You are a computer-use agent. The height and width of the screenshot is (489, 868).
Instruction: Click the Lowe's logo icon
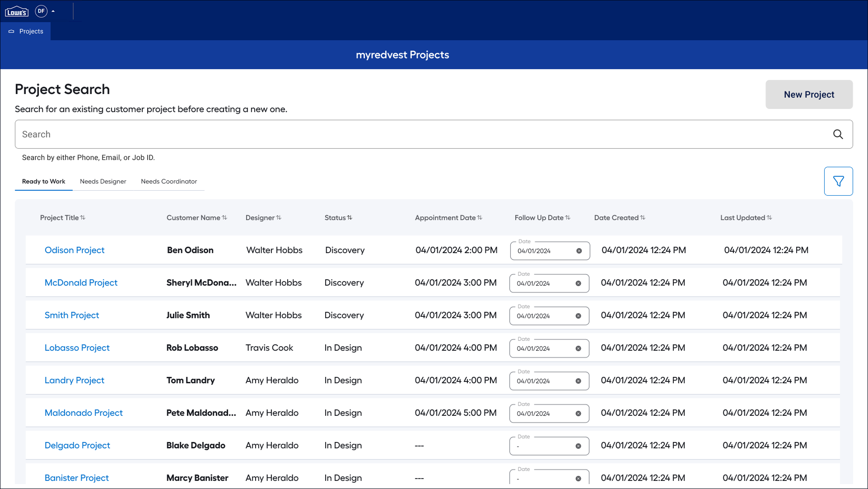(17, 11)
